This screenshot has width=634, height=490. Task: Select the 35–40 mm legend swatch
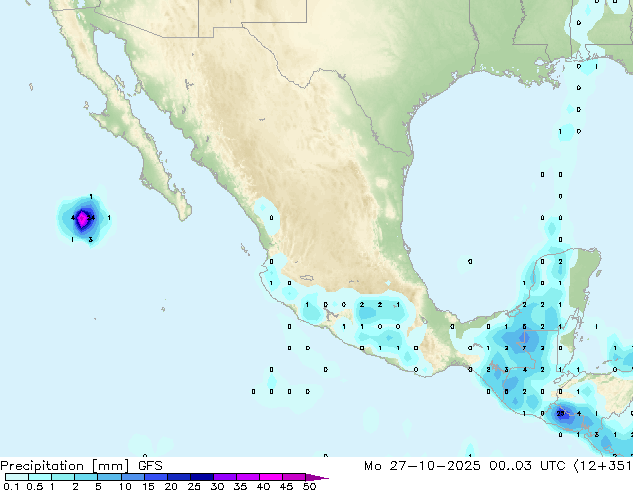(x=248, y=477)
